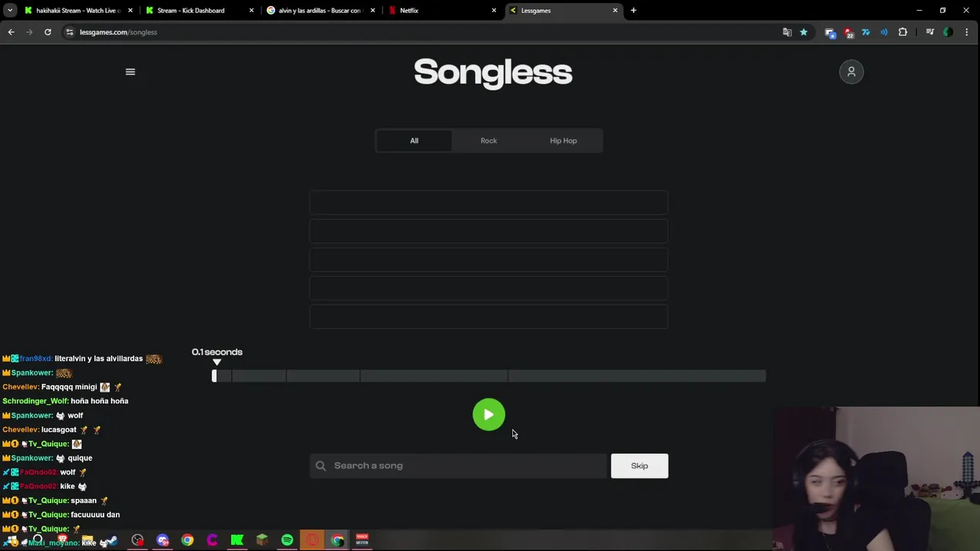Open Steam from the taskbar

[113, 540]
